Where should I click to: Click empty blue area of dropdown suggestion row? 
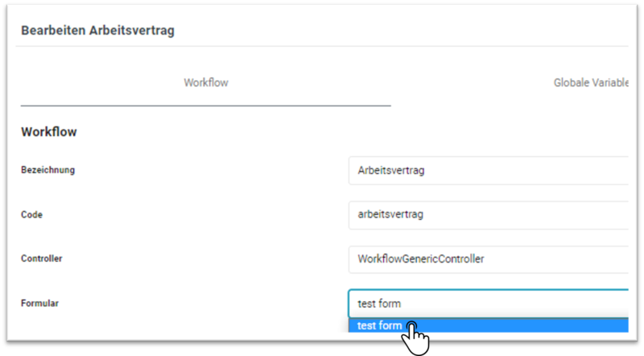point(530,325)
